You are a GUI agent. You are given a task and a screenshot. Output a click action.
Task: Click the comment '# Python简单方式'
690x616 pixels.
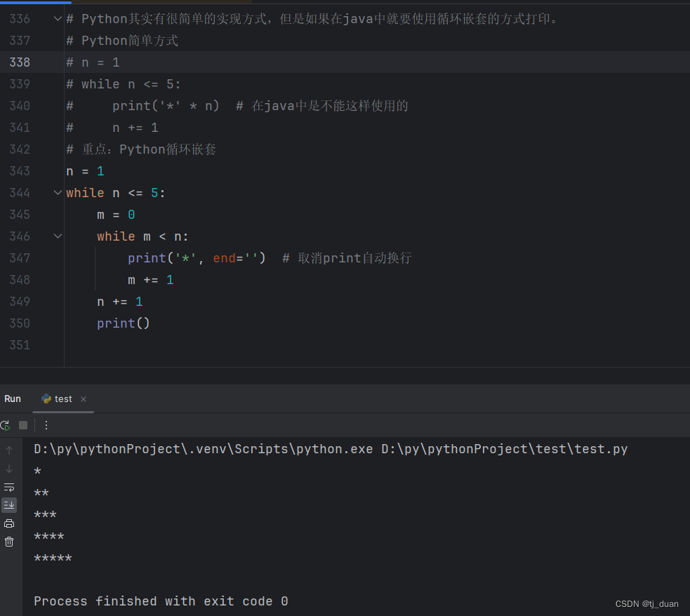point(122,41)
